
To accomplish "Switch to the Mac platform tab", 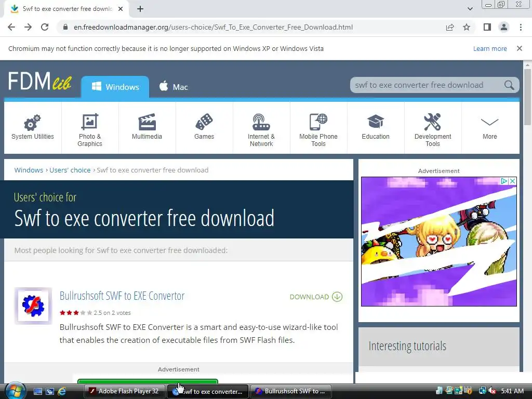I will click(174, 87).
